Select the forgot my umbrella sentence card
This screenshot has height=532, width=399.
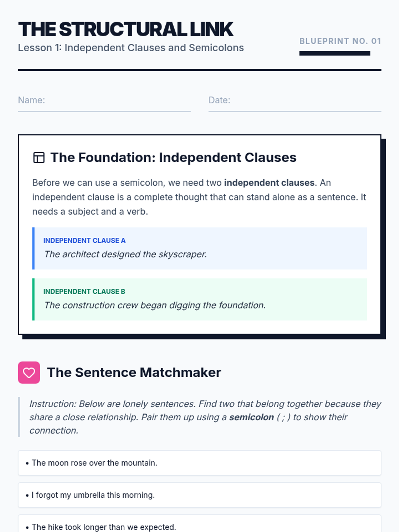[199, 495]
